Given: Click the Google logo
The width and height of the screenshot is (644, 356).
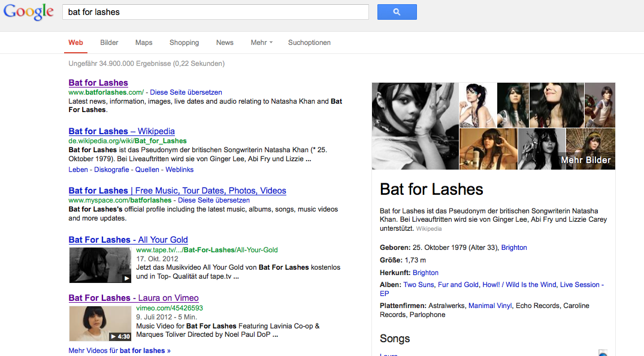Looking at the screenshot, I should pyautogui.click(x=28, y=12).
